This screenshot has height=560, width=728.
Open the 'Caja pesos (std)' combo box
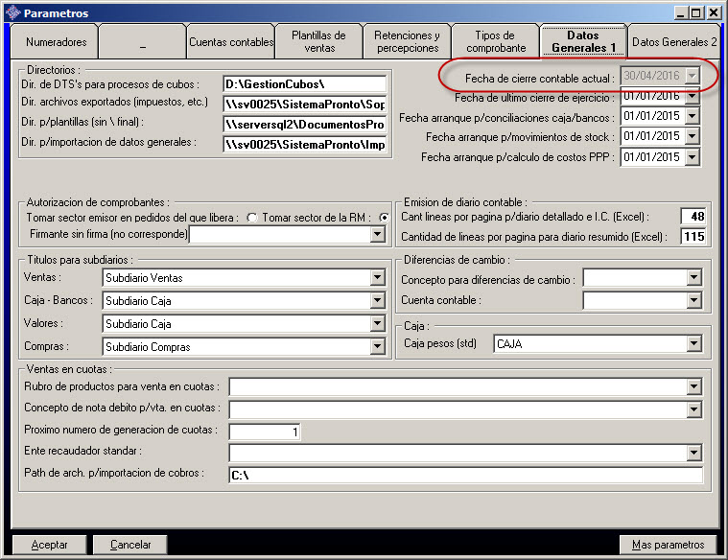click(694, 342)
